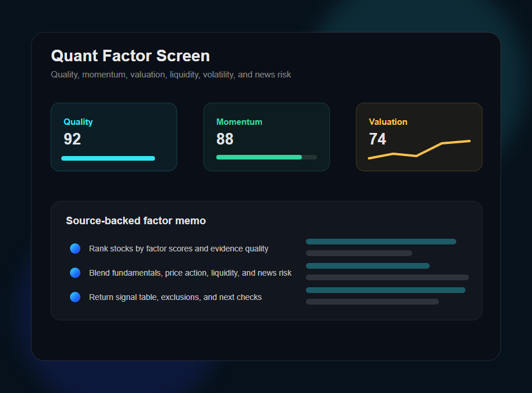Click the cyan Quality progress bar
Image resolution: width=532 pixels, height=393 pixels.
(108, 158)
